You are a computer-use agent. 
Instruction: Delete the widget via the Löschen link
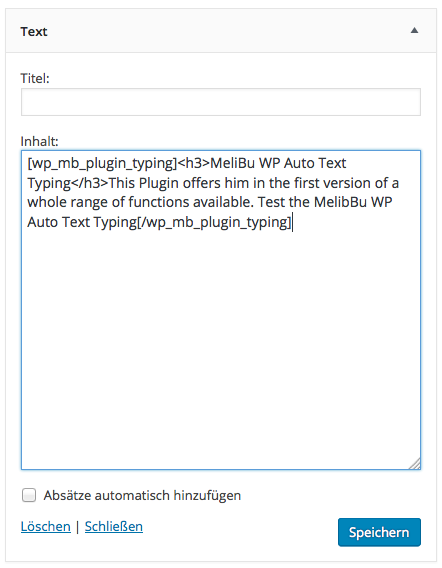[46, 526]
